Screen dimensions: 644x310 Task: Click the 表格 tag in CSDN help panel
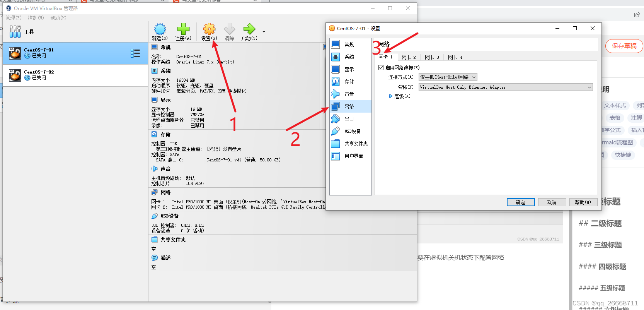pos(615,118)
